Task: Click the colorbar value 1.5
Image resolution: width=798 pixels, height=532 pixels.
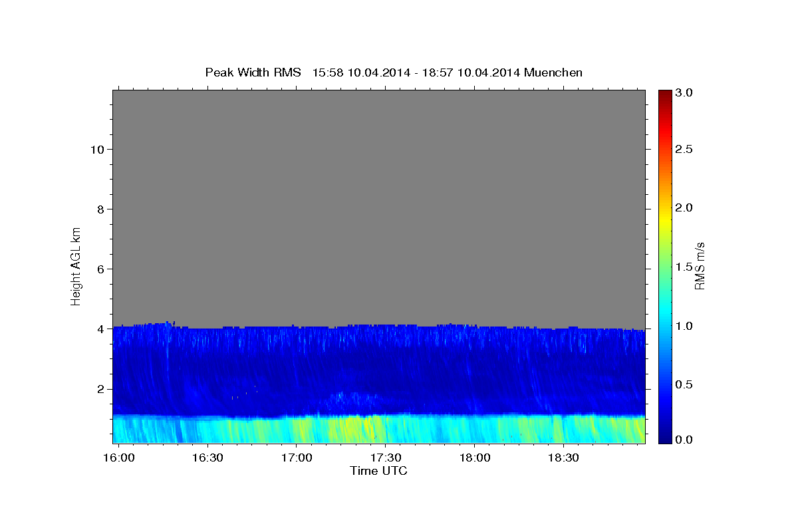Action: tap(685, 267)
